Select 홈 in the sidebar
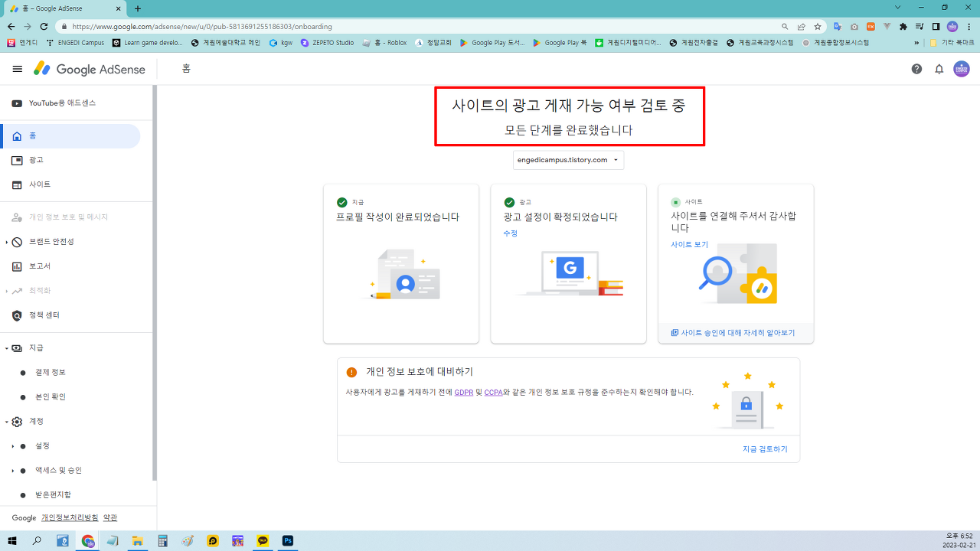 pos(70,135)
